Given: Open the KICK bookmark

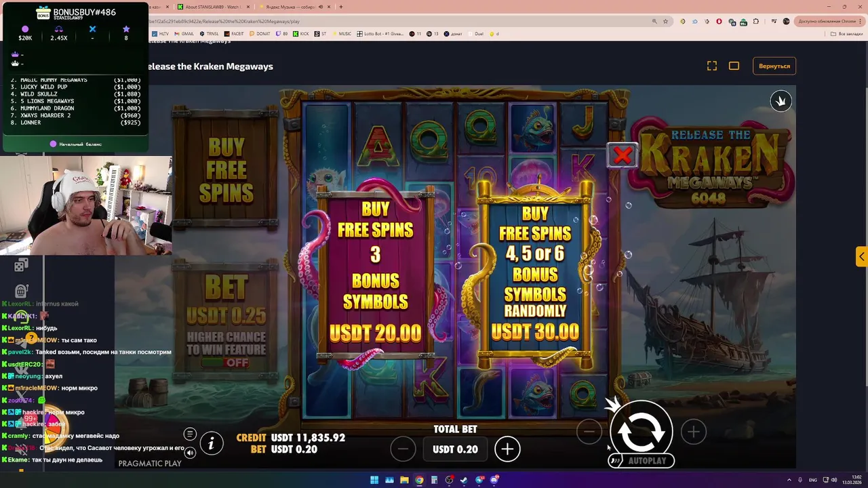Looking at the screenshot, I should click(300, 33).
